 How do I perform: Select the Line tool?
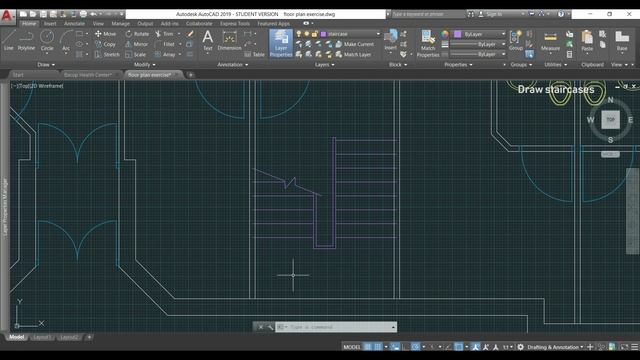9,40
